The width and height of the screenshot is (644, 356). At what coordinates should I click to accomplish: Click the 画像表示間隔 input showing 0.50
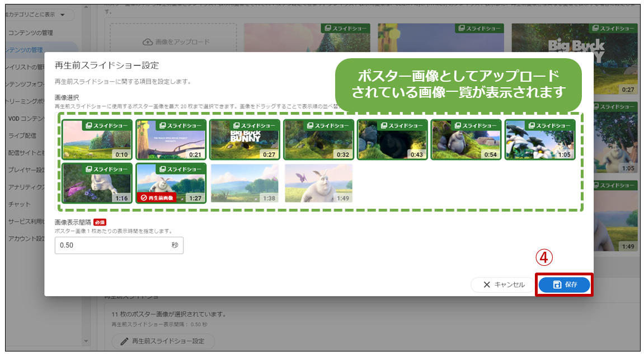[x=119, y=245]
